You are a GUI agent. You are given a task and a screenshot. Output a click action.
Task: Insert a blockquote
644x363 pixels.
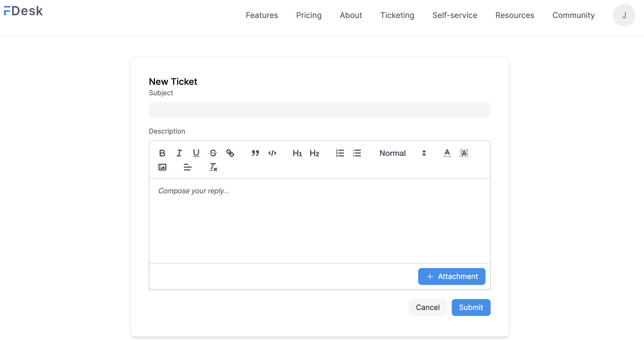tap(255, 153)
